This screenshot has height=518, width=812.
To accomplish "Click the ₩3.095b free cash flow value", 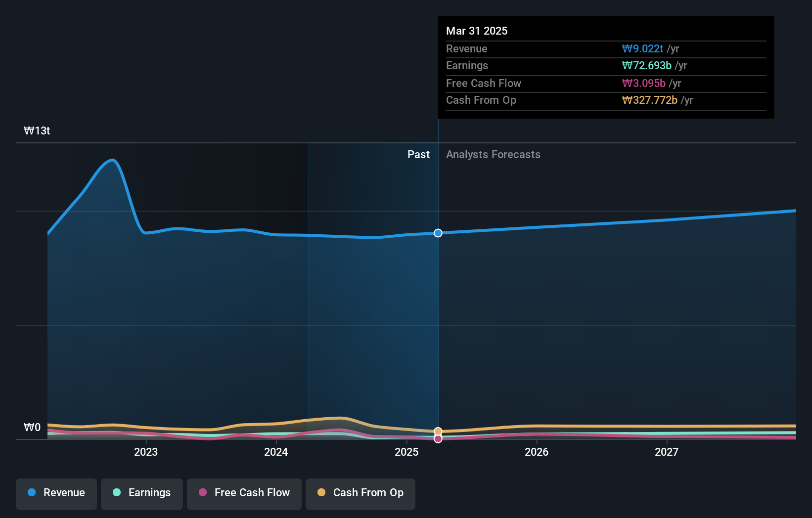I will tap(643, 83).
